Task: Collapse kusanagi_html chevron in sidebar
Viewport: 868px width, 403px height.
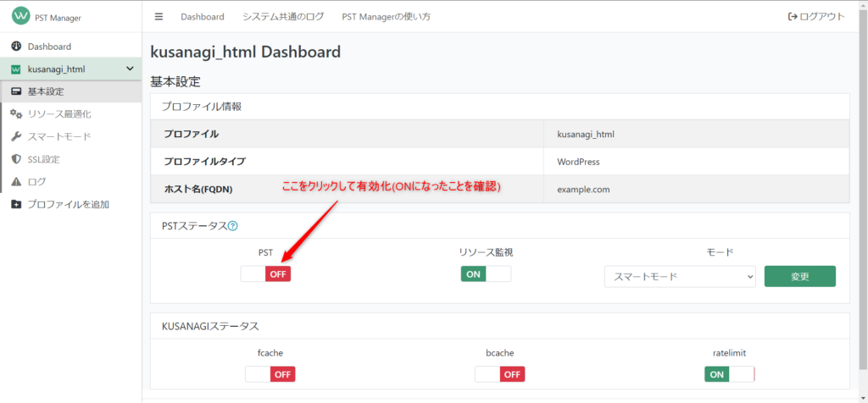Action: [x=130, y=69]
